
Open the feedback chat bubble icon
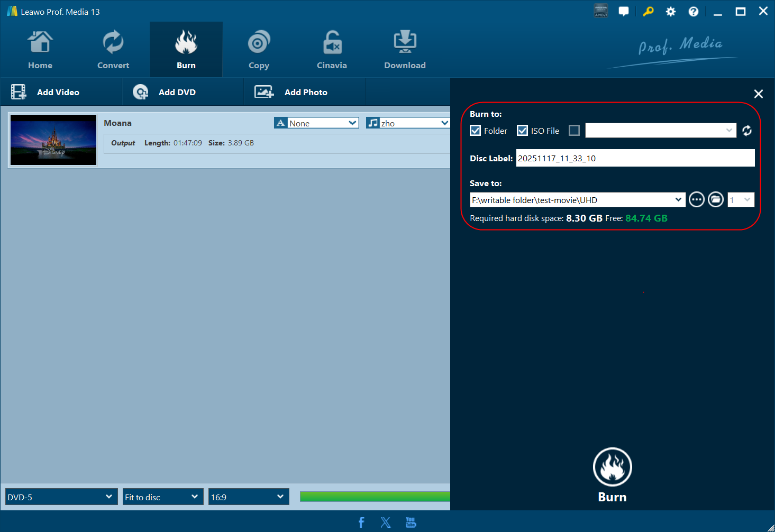click(x=624, y=12)
